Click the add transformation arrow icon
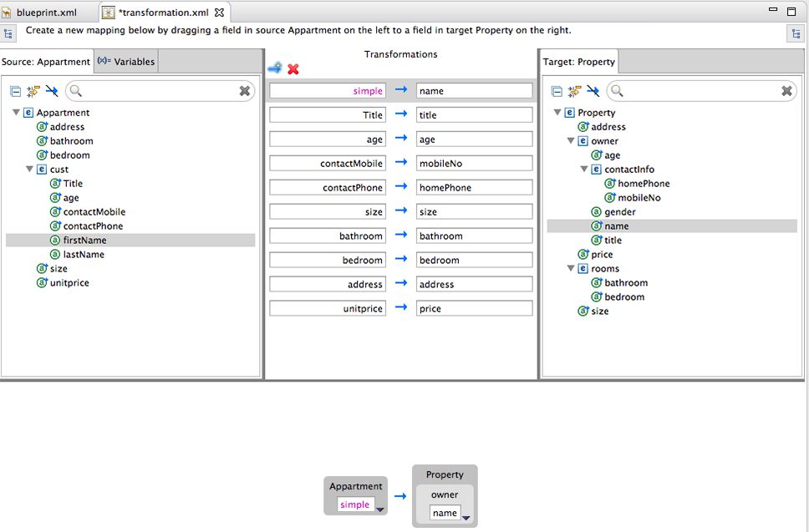Viewport: 809px width, 532px height. 274,68
